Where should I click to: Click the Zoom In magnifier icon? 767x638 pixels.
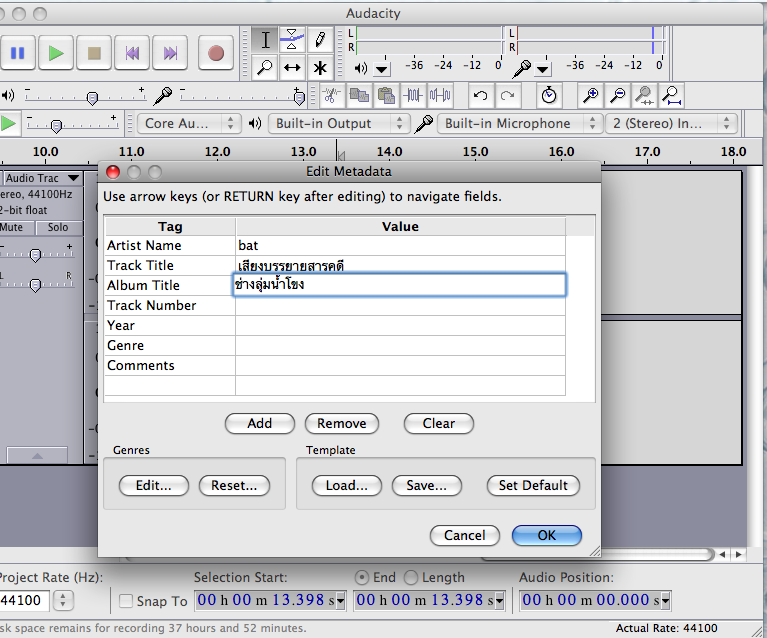click(590, 95)
